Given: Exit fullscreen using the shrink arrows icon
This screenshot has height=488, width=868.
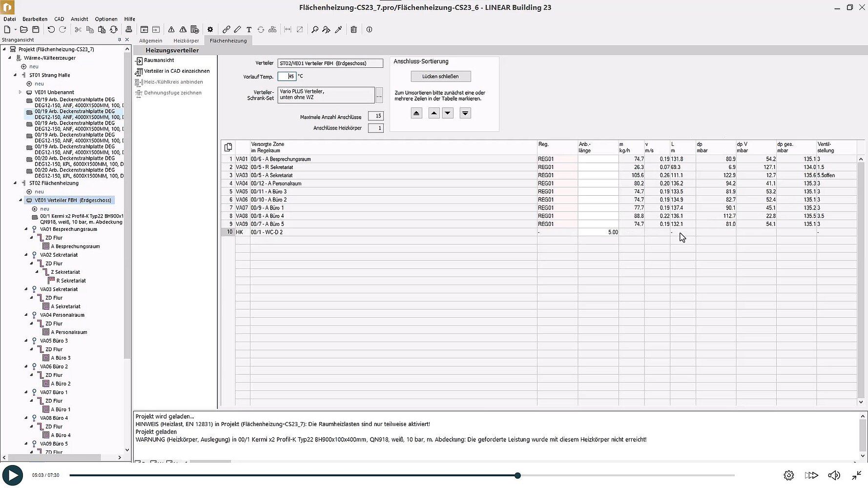Looking at the screenshot, I should [x=856, y=475].
